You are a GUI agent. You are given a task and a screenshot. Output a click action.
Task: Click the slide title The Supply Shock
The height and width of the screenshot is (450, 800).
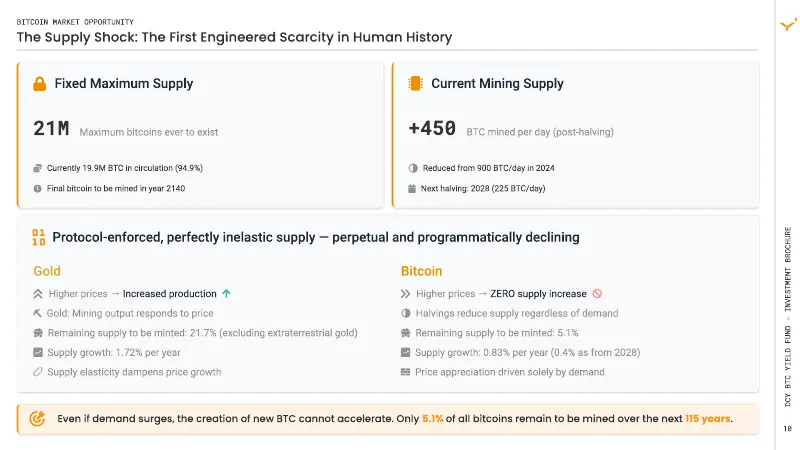click(x=234, y=37)
